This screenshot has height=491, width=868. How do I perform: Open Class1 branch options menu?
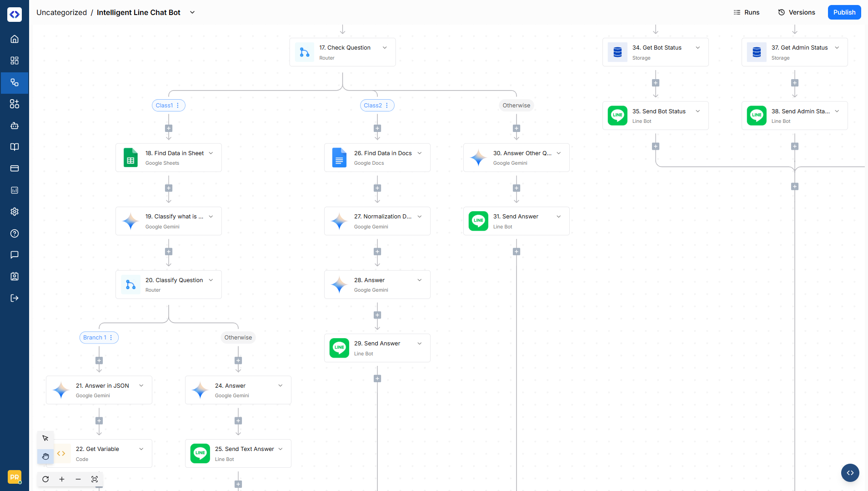[178, 106]
